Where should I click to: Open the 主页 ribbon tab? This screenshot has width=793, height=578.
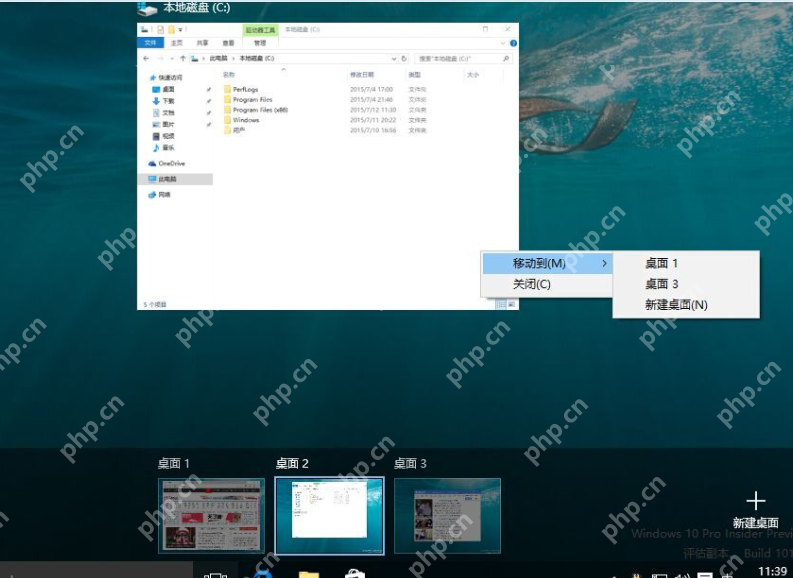pyautogui.click(x=177, y=43)
